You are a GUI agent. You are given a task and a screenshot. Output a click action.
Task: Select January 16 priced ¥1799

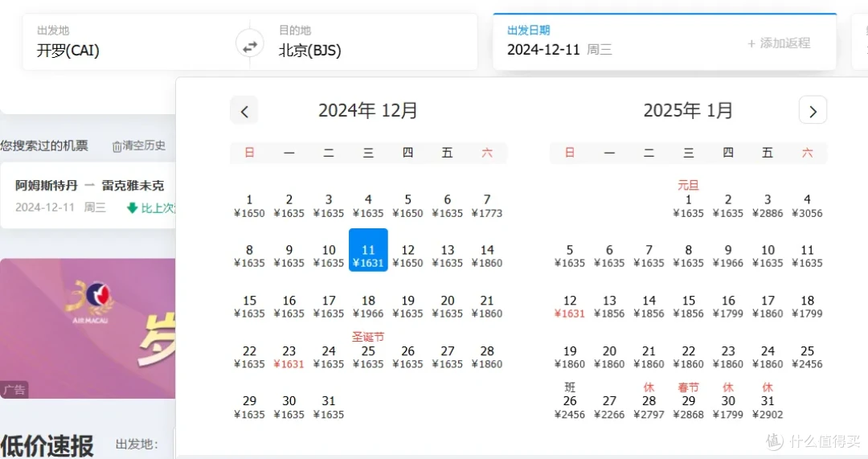point(728,307)
